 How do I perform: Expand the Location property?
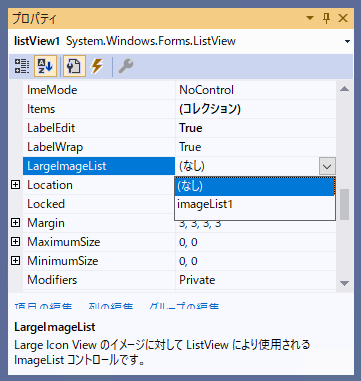pos(16,185)
